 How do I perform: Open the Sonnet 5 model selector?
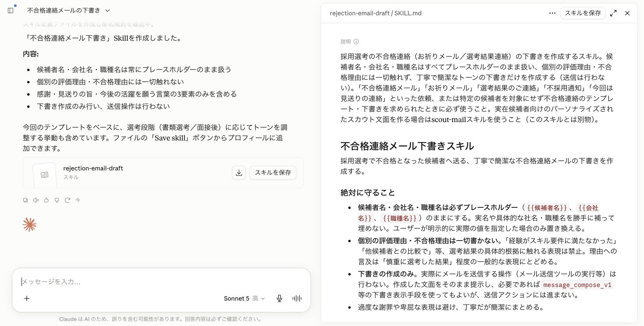(x=244, y=298)
